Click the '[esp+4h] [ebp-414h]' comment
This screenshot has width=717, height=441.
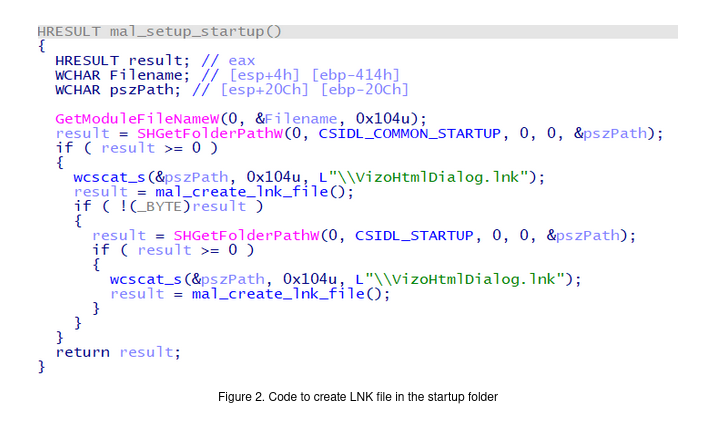(x=314, y=75)
